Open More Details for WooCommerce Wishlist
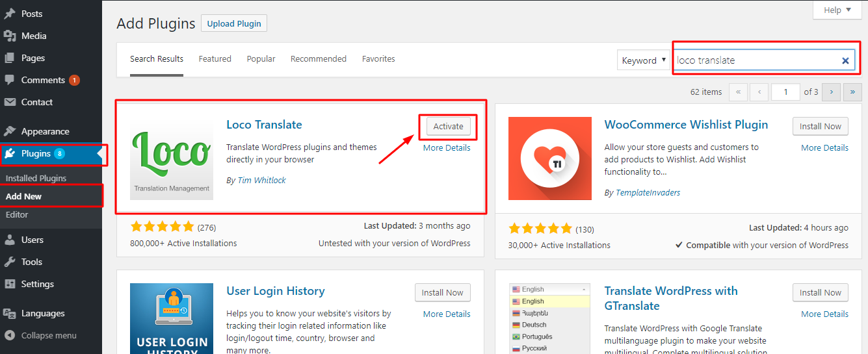868x354 pixels. [x=824, y=147]
